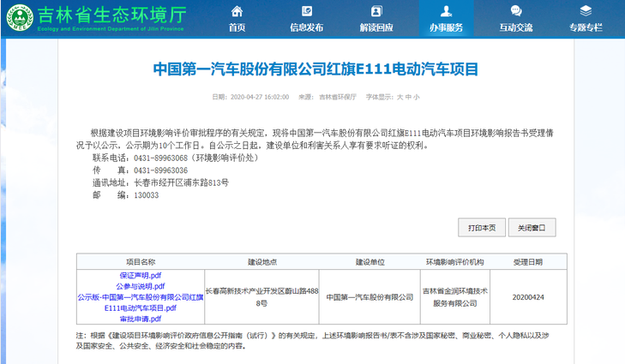Set font size to 大 (large)
Viewport: 625px width, 364px height.
click(x=400, y=97)
